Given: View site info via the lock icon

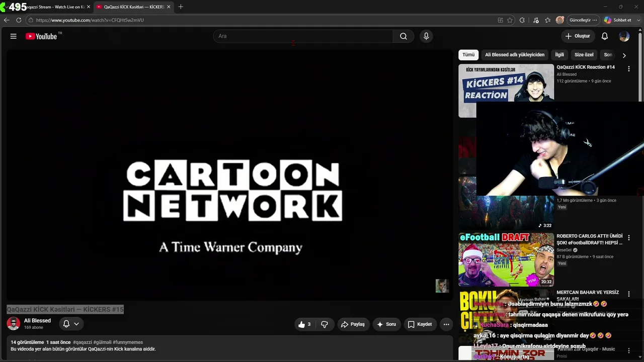Looking at the screenshot, I should tap(31, 20).
